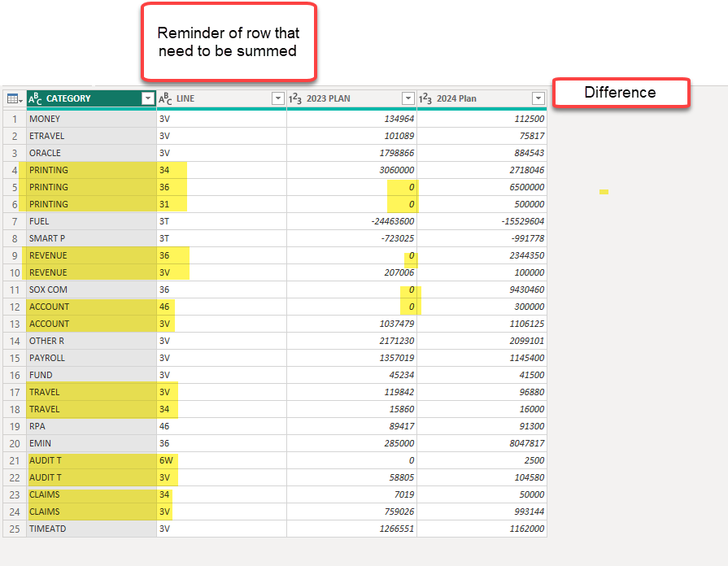Click ACCOUNT cell with line 46
Screen dimensions: 728x566
point(91,307)
